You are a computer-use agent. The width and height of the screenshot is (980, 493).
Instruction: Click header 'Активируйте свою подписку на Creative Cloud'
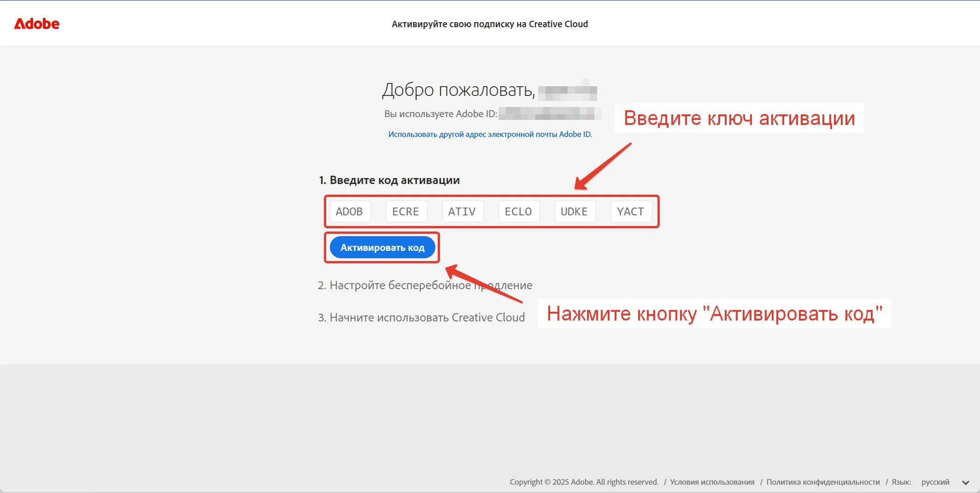(x=490, y=24)
